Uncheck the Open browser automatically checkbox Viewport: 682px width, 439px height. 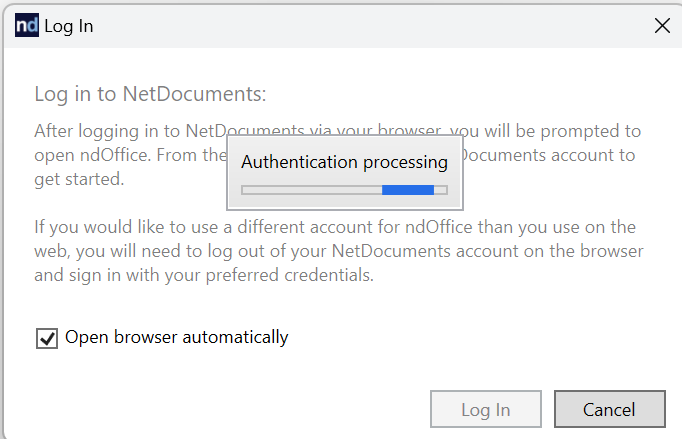coord(47,338)
